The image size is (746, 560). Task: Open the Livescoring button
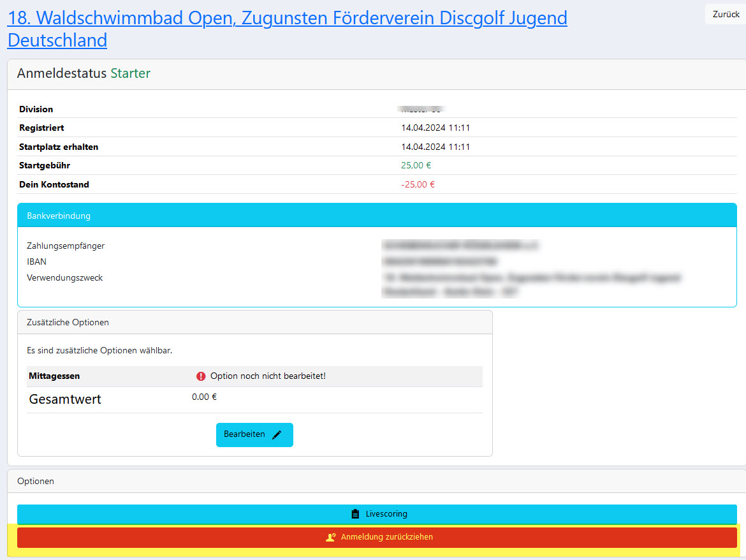377,514
